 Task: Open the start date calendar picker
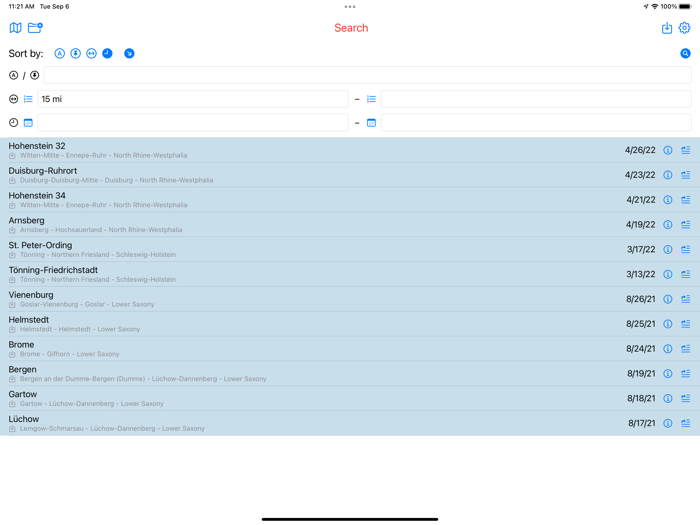(x=28, y=123)
